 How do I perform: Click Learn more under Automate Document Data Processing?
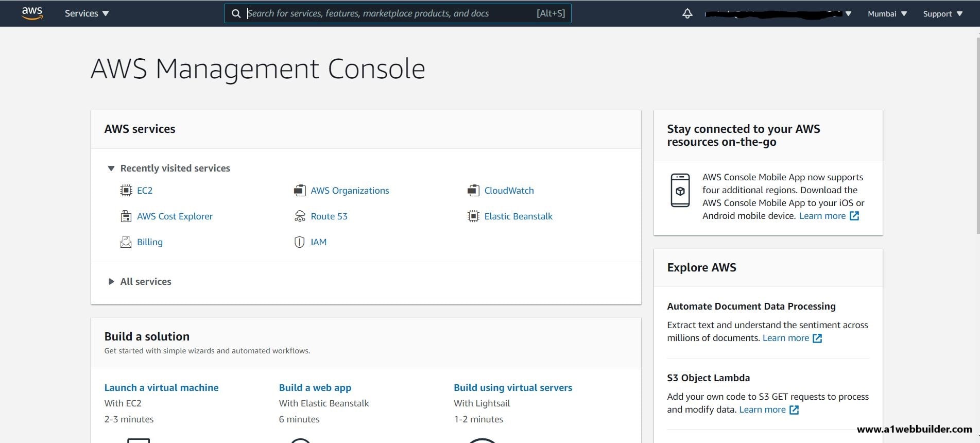point(785,338)
